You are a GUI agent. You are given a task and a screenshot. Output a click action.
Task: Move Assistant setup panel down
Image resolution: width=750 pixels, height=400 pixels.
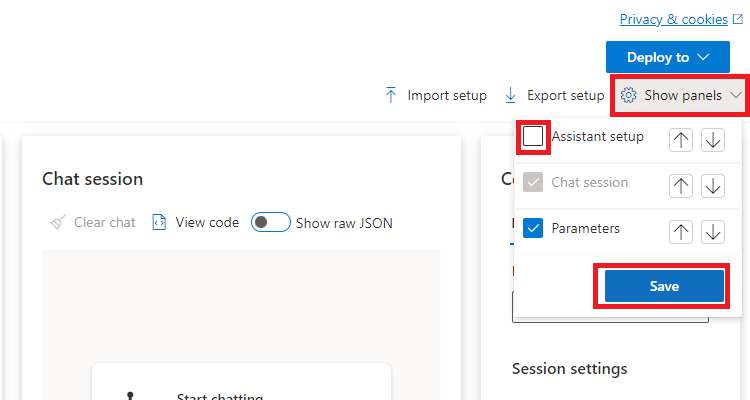coord(713,140)
